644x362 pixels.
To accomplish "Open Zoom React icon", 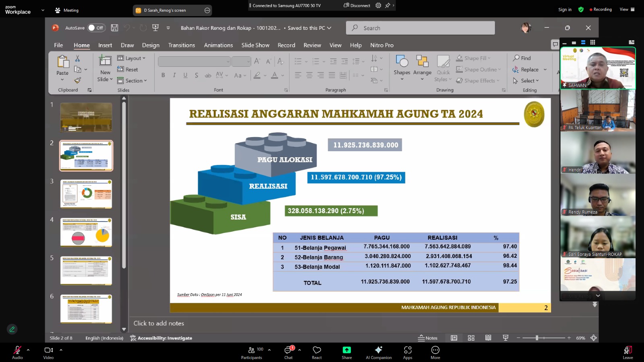I will point(317,350).
